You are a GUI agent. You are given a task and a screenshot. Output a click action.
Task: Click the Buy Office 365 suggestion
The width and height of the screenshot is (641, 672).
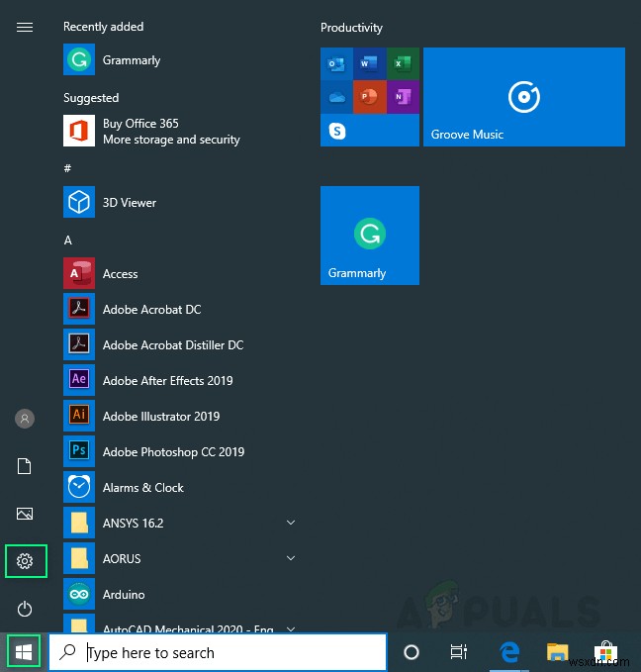tap(151, 131)
